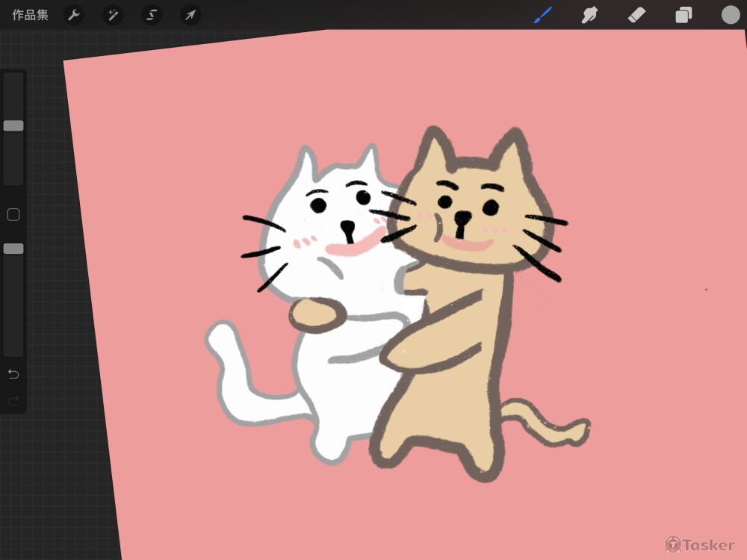Select the Smudge finger tool
The image size is (747, 560).
pos(590,15)
